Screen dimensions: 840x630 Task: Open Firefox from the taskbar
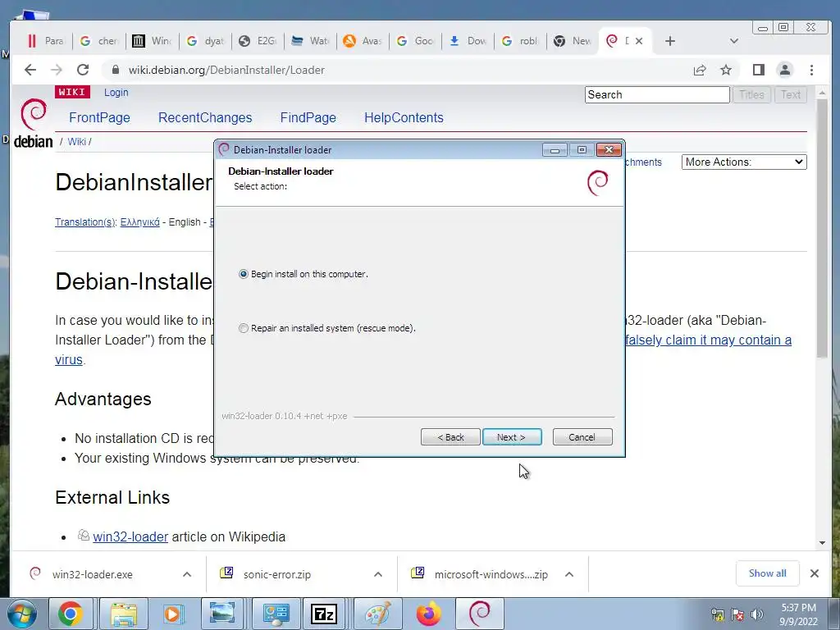(x=428, y=614)
